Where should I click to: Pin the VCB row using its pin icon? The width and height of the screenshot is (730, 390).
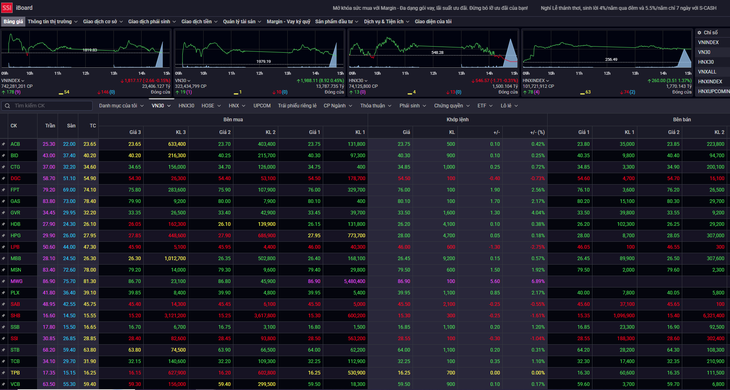point(4,384)
